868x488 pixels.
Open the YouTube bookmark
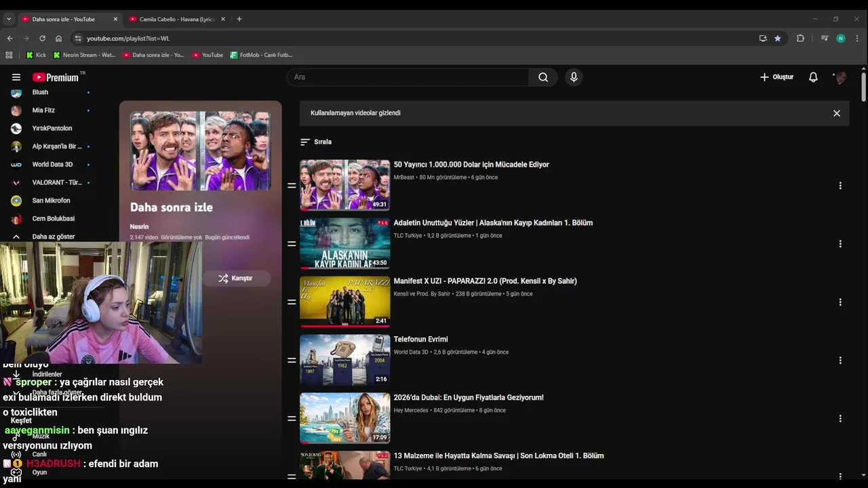[208, 55]
